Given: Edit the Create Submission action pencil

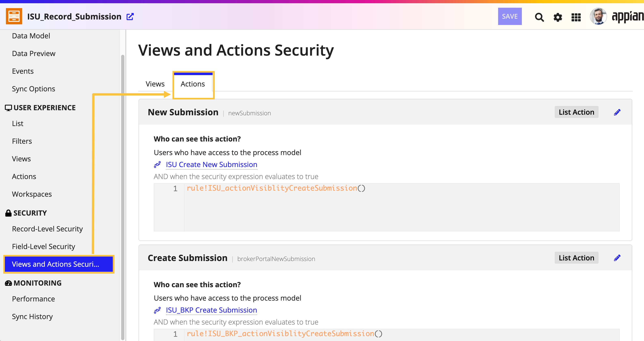Looking at the screenshot, I should pyautogui.click(x=617, y=258).
